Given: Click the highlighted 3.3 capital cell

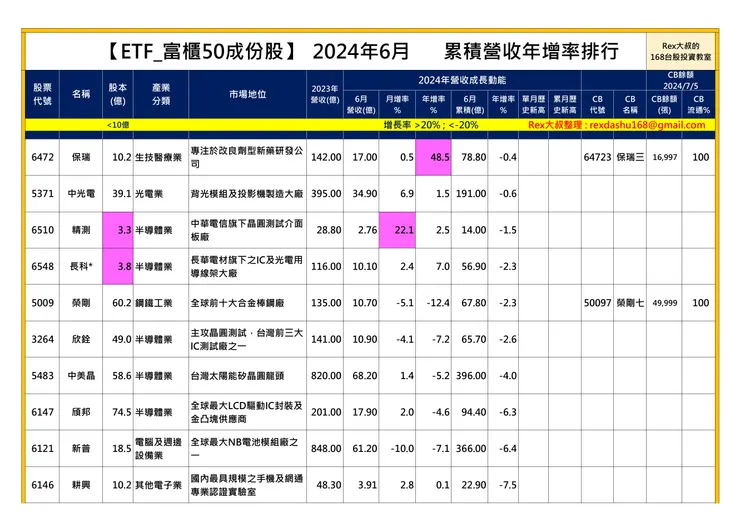Looking at the screenshot, I should 118,230.
